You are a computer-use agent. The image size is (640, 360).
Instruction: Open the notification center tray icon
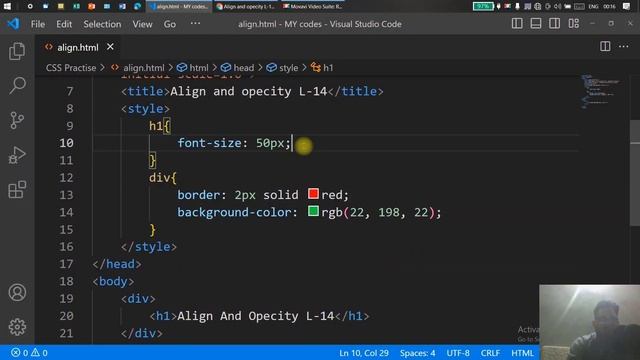627,6
